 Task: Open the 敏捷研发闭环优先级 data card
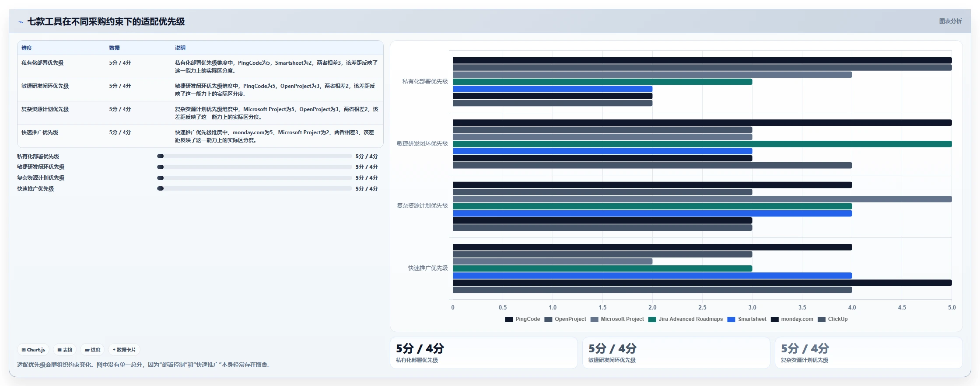[676, 353]
